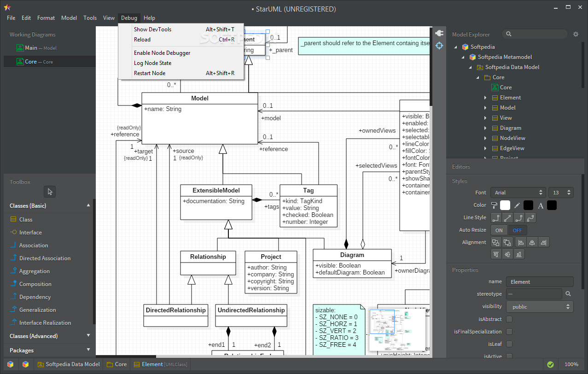588x374 pixels.
Task: Select the Composition tool icon
Action: click(x=13, y=284)
